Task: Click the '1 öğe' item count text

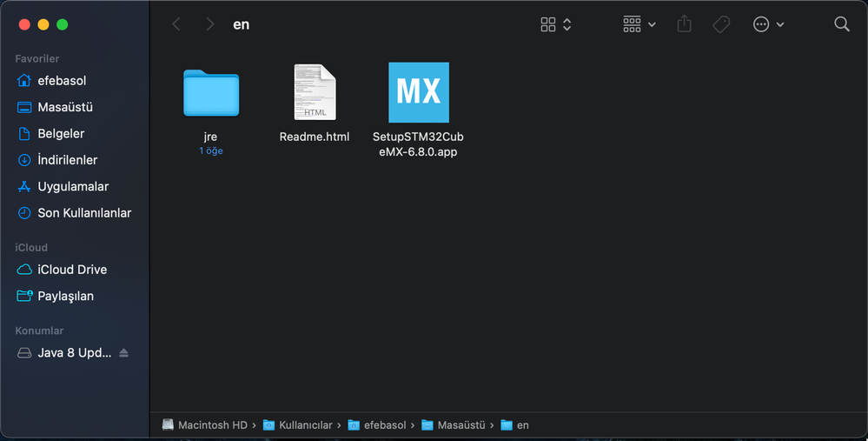Action: pyautogui.click(x=211, y=150)
